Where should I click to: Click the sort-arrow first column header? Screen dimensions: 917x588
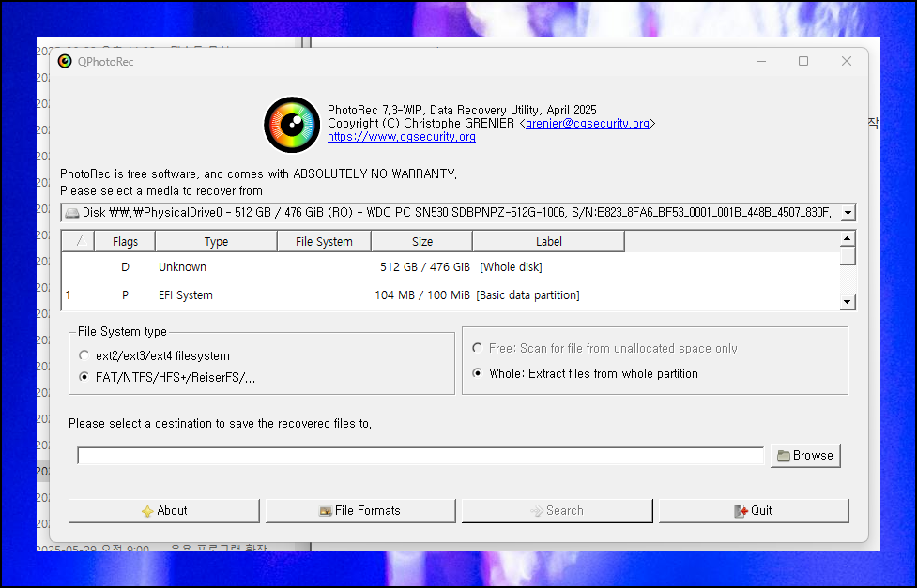point(78,241)
